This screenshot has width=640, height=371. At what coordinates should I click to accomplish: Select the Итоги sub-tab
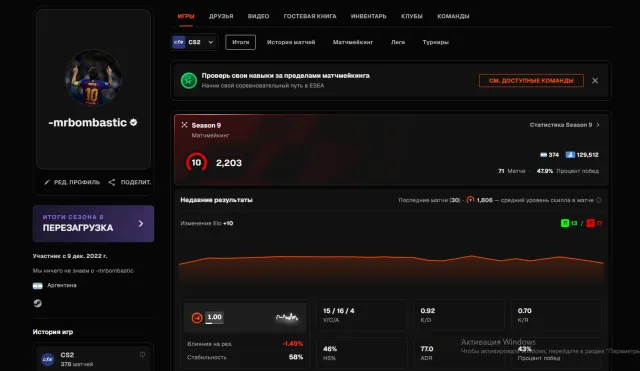[240, 42]
